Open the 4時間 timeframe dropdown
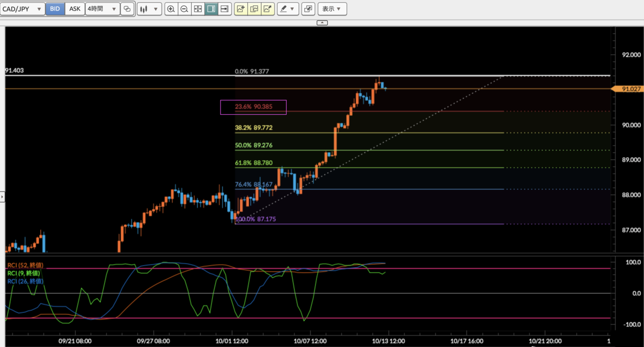The width and height of the screenshot is (644, 347). coord(102,9)
